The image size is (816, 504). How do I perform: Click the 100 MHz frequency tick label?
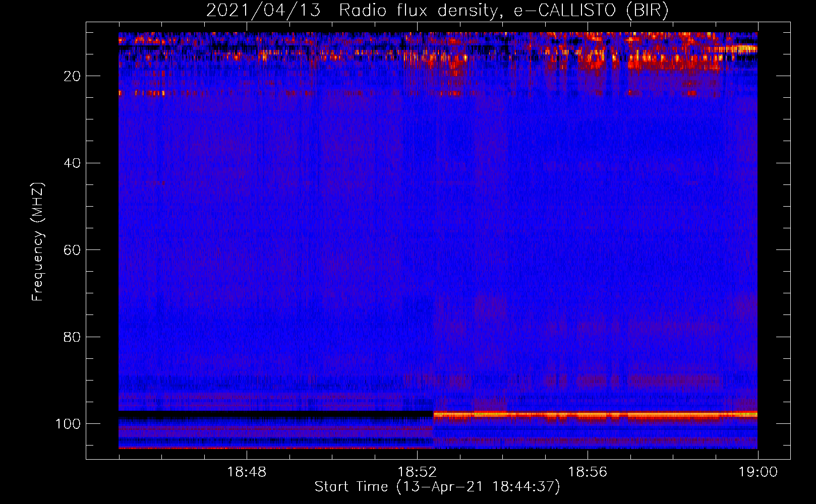pos(68,424)
